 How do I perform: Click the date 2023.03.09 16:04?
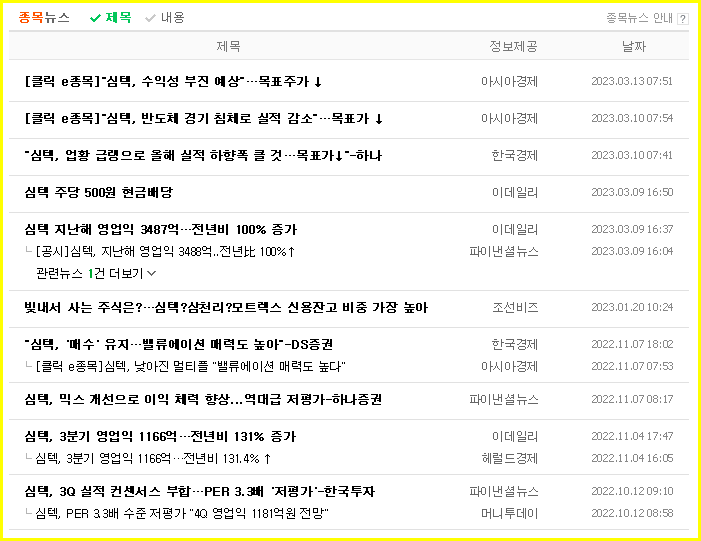632,252
